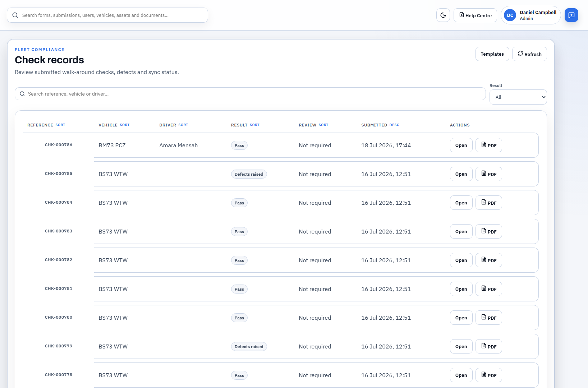Open check record CHK-000780
588x388 pixels.
(x=461, y=318)
